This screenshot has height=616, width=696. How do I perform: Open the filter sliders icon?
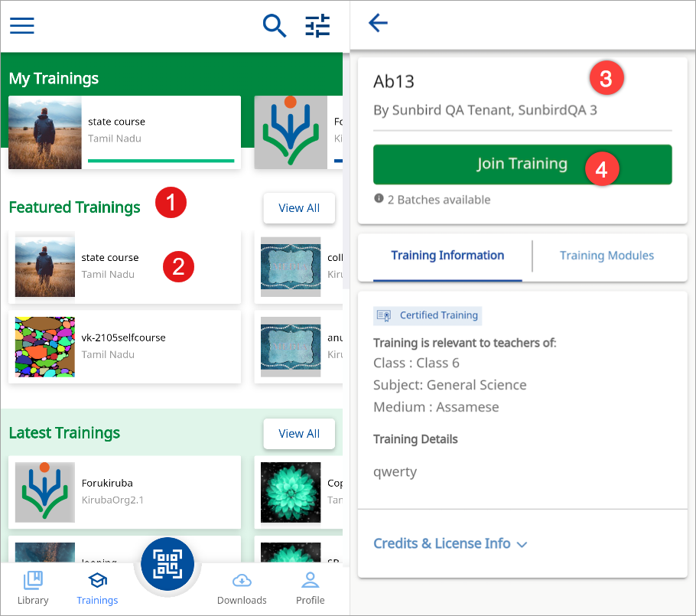317,25
